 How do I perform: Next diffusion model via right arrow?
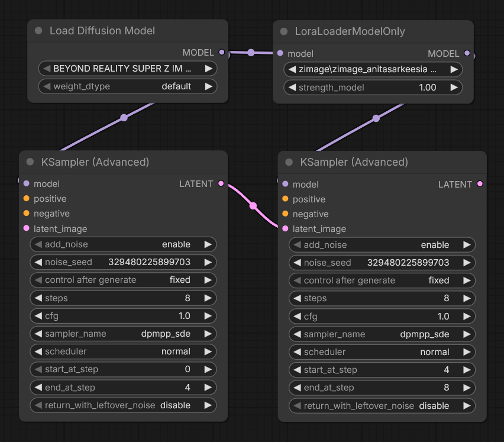pyautogui.click(x=209, y=69)
